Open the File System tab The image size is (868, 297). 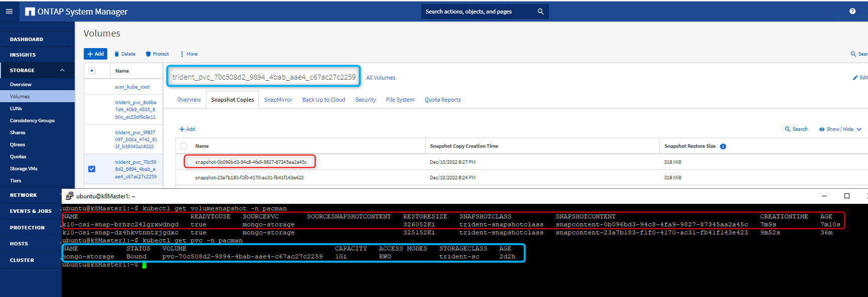pos(400,100)
